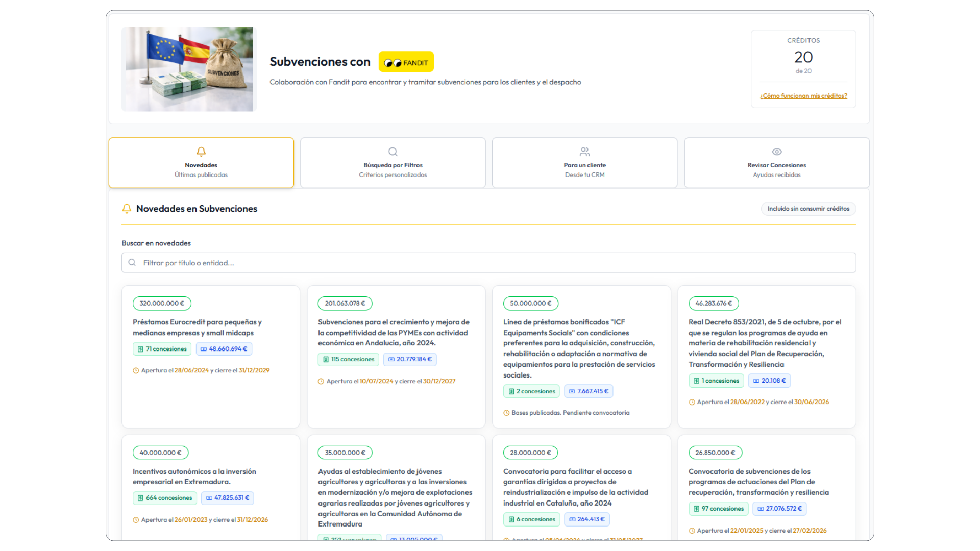Screen dimensions: 980x551
Task: Click the bell icon beside Novedades en Subvenciones
Action: (x=127, y=209)
